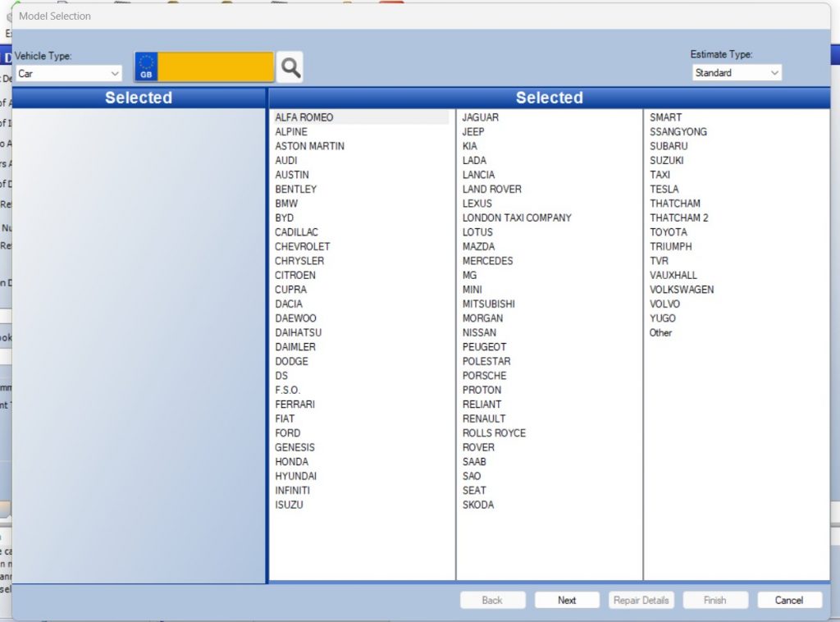
Task: Select MITSUBISHI make
Action: pos(489,304)
